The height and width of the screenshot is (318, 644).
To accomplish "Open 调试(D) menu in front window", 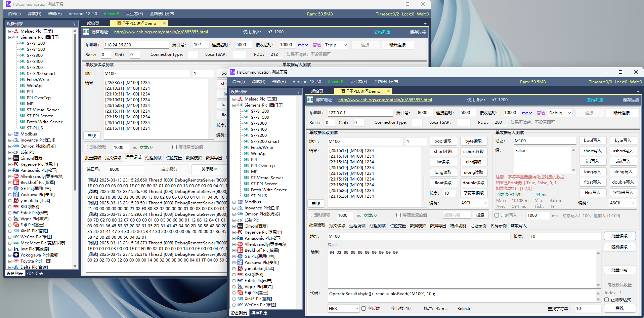I will coord(258,82).
